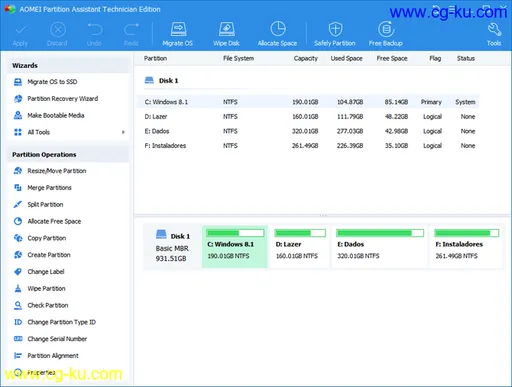Sort by Free Space column header
The width and height of the screenshot is (512, 387).
[392, 58]
